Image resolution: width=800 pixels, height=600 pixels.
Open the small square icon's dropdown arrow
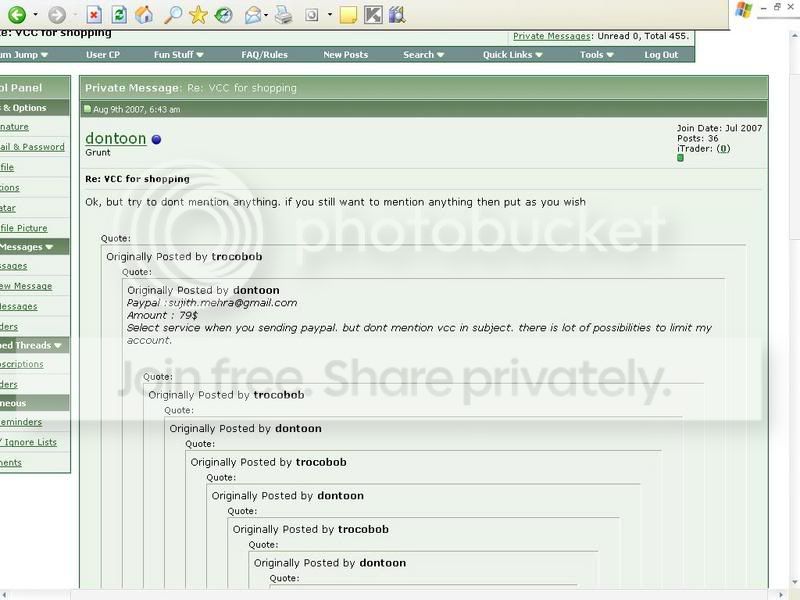[x=330, y=14]
